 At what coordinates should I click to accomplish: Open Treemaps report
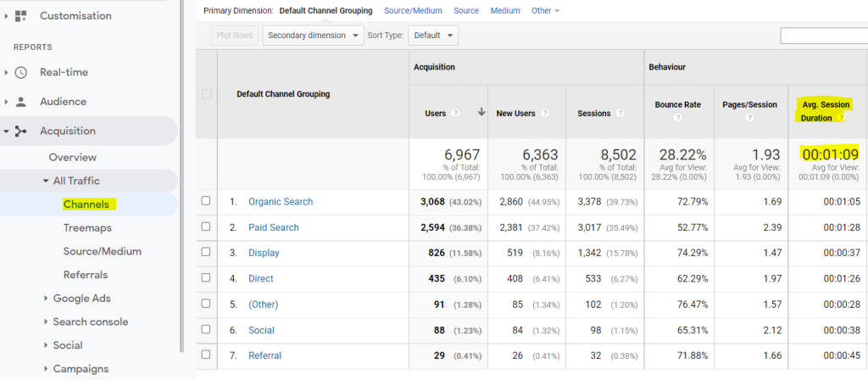87,227
